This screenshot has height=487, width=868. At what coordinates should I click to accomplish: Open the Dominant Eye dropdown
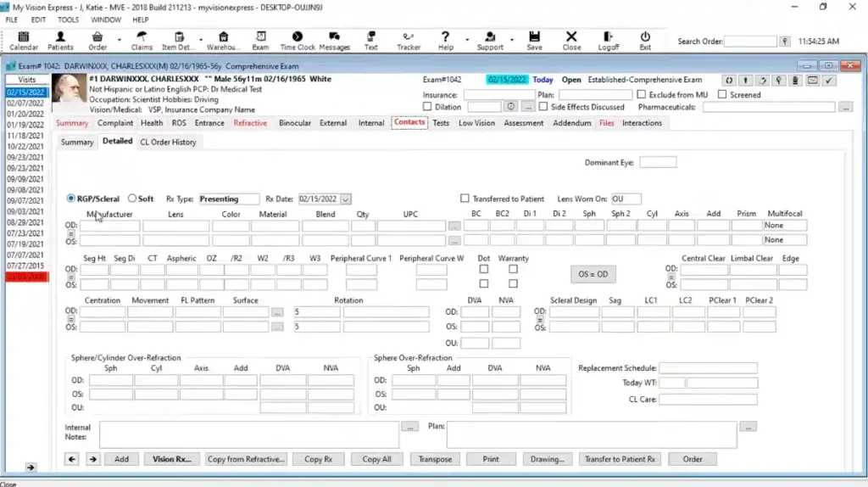point(658,162)
